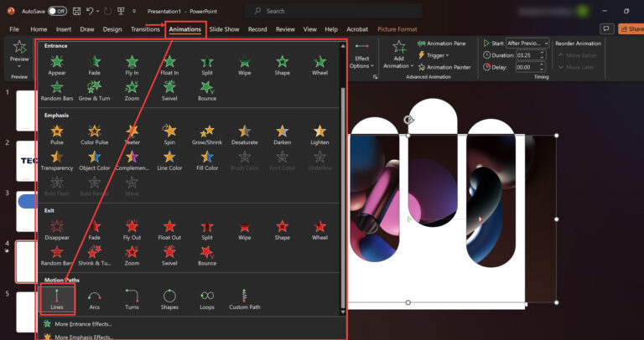Select slide 3 thumbnail
Screen dimensions: 644x340
[27, 211]
